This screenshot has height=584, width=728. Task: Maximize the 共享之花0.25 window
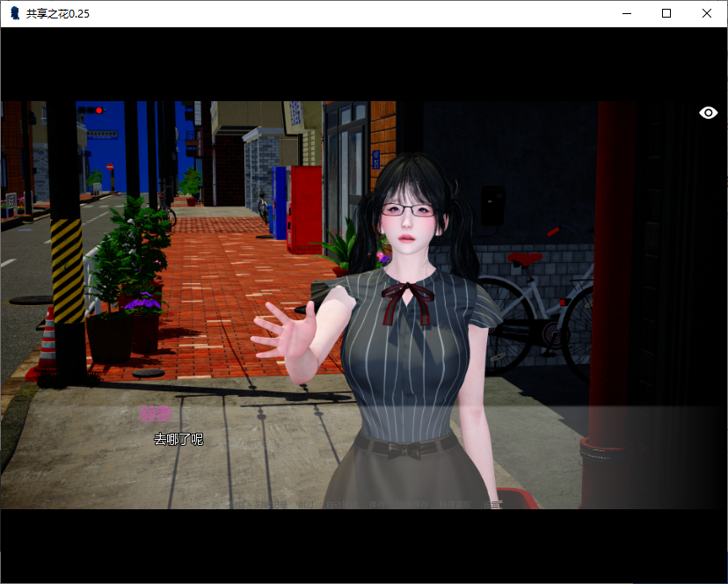click(666, 13)
